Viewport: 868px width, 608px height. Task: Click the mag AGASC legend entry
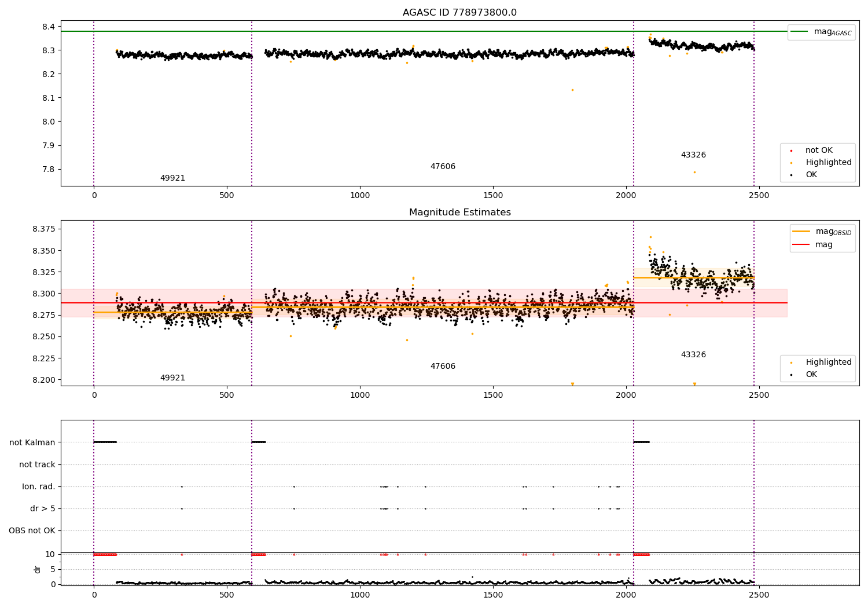coord(822,32)
